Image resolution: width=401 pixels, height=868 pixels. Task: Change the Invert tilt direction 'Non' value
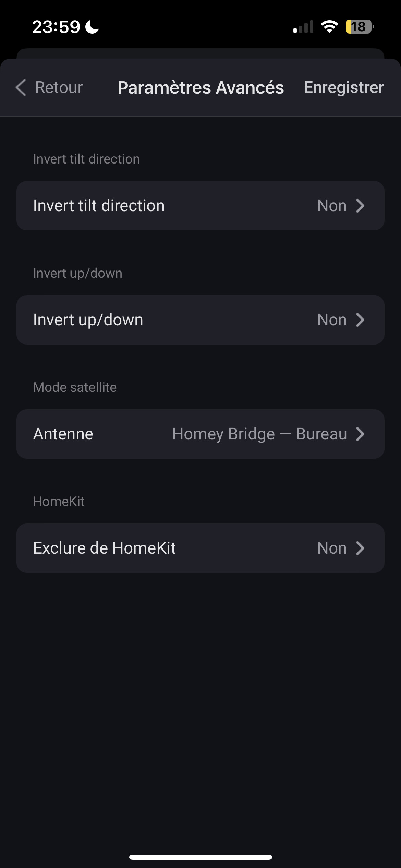pyautogui.click(x=332, y=206)
